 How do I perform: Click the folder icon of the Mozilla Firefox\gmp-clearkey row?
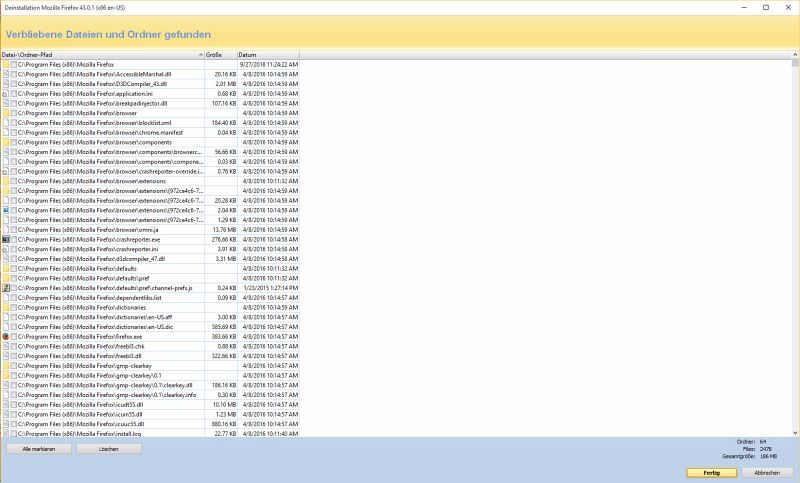click(6, 366)
